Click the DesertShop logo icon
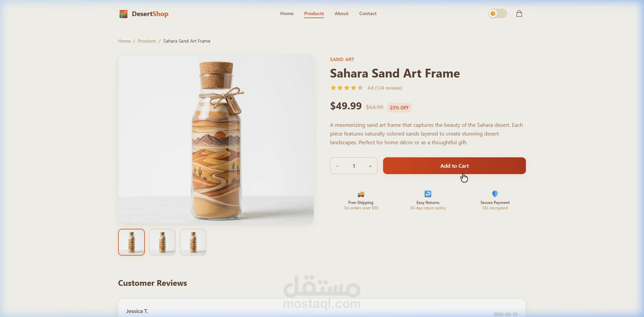This screenshot has height=317, width=644. pos(123,14)
